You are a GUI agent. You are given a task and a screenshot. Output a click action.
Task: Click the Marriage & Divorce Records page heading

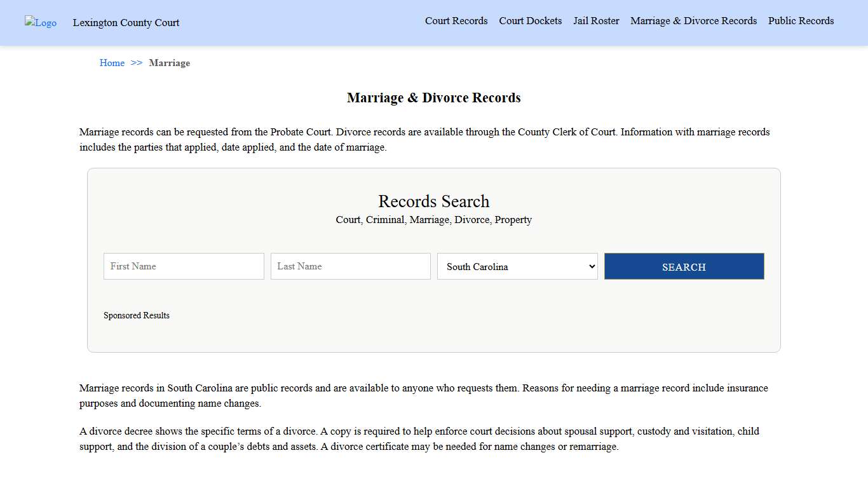click(434, 98)
